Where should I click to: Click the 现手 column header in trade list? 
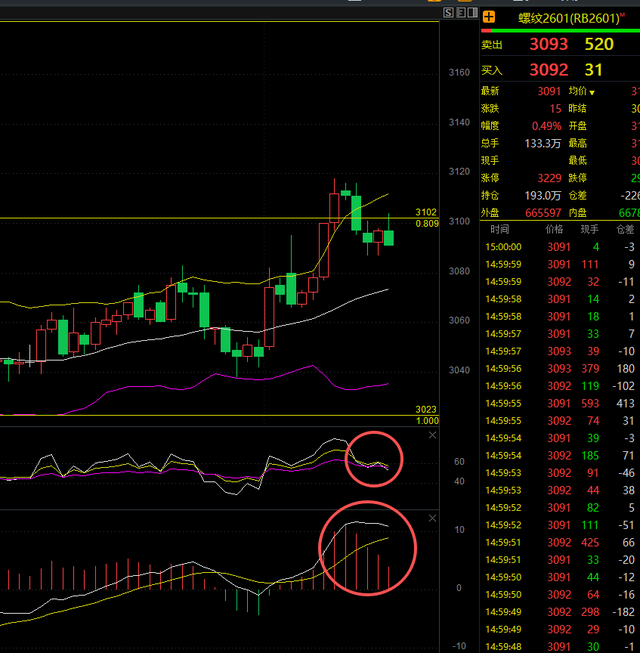click(590, 229)
